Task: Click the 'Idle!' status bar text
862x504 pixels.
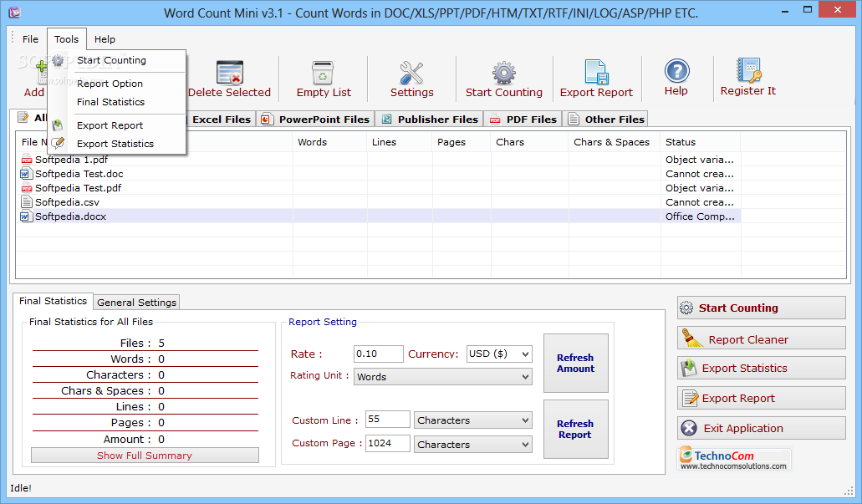Action: tap(21, 488)
